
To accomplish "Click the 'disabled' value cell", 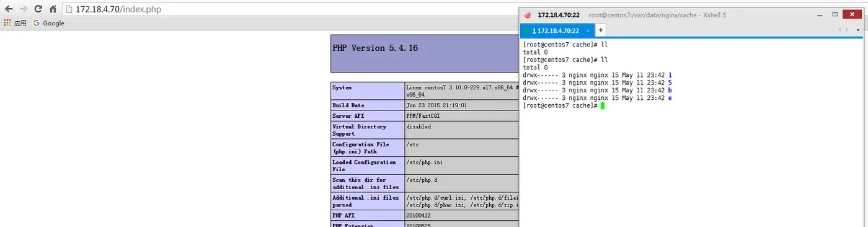I will coord(418,127).
